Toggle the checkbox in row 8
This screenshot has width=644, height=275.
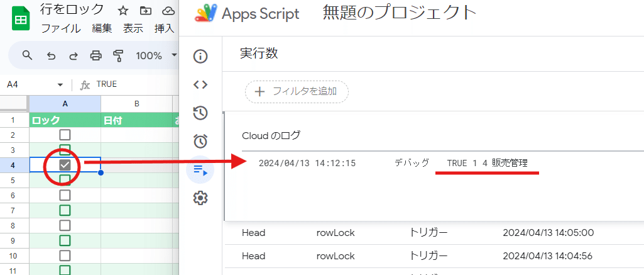tap(65, 225)
